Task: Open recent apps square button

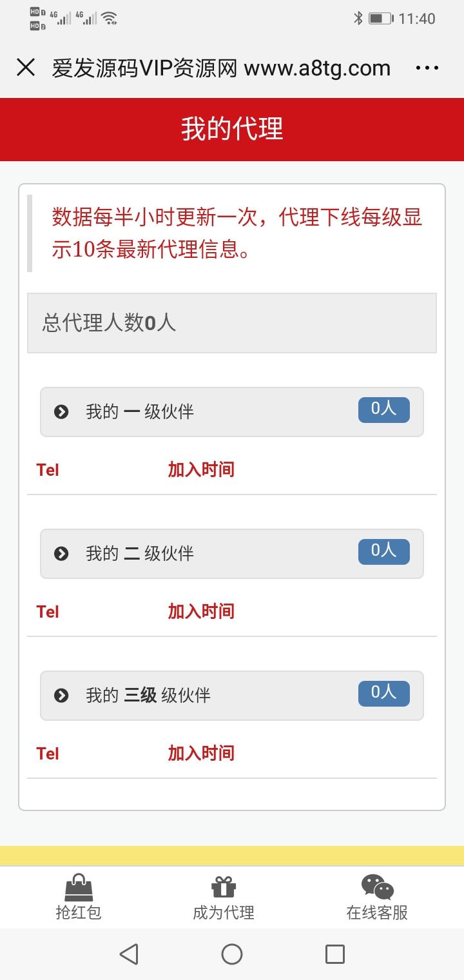Action: click(335, 954)
